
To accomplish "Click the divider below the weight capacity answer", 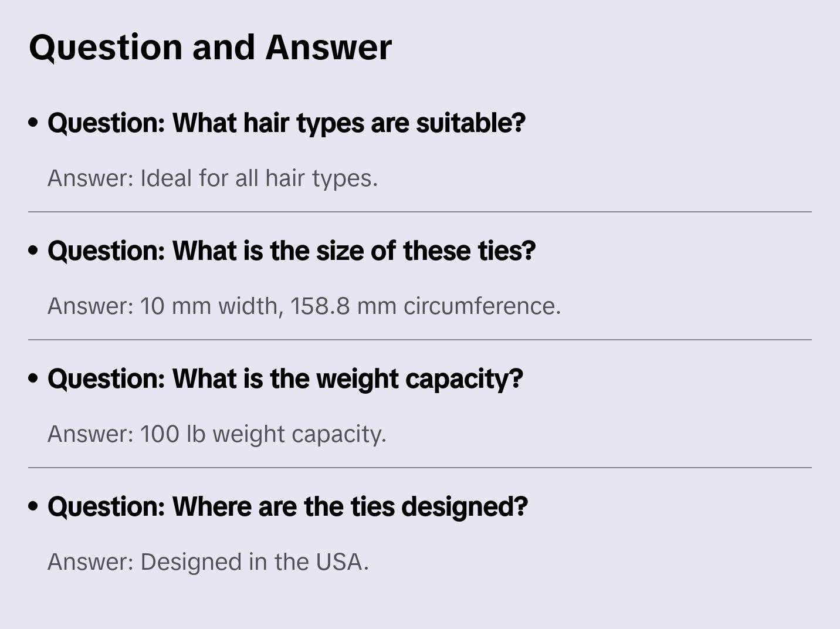I will [x=420, y=468].
